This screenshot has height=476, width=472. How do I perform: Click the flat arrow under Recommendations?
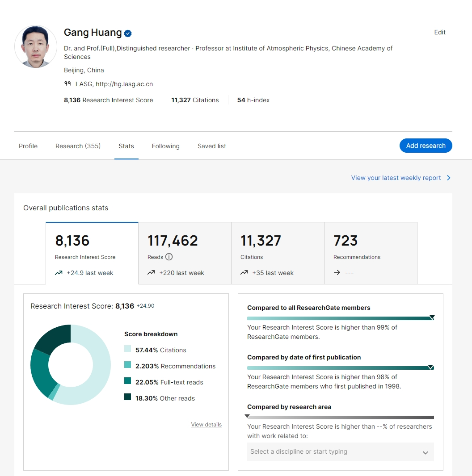point(337,273)
